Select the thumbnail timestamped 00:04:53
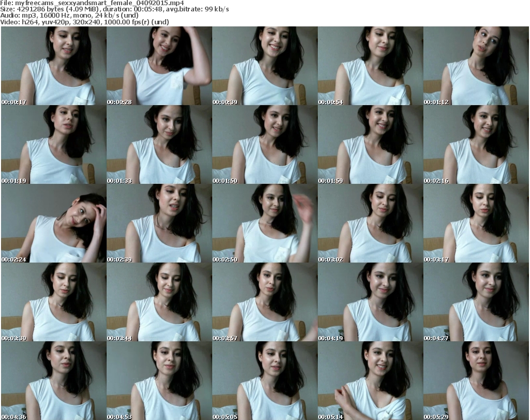The image size is (530, 420). click(159, 381)
